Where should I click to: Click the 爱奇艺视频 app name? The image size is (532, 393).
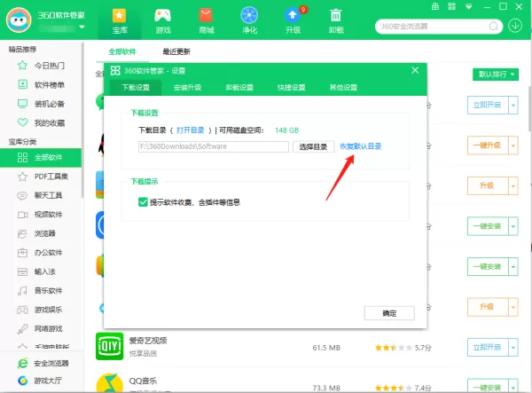[x=147, y=341]
